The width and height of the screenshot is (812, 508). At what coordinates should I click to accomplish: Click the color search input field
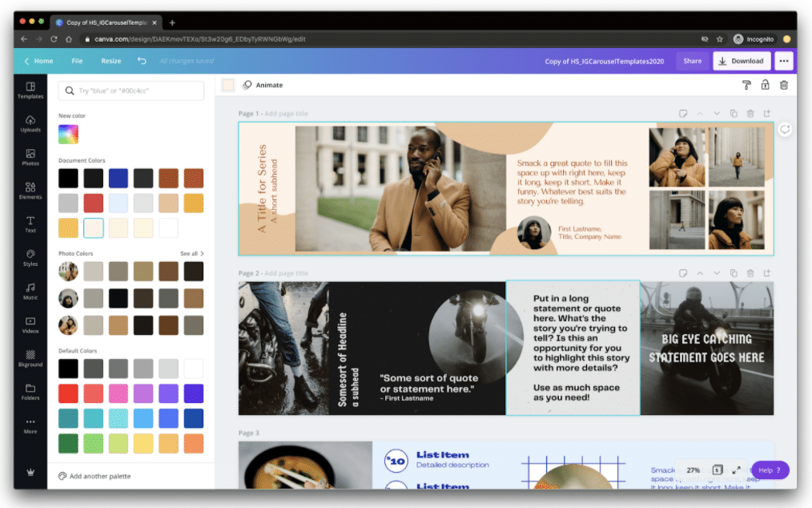[131, 91]
